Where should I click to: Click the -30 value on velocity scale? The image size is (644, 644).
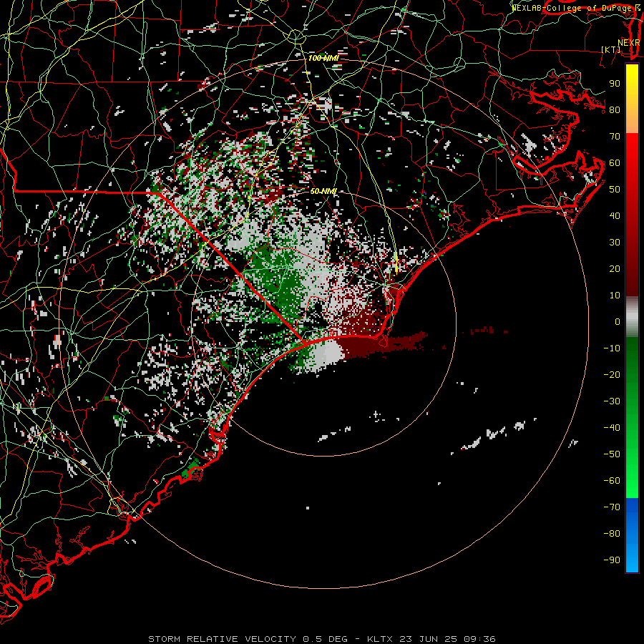pyautogui.click(x=612, y=401)
